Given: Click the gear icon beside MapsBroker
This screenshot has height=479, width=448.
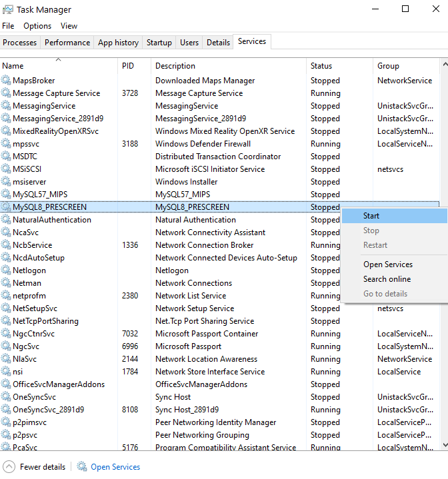Looking at the screenshot, I should 6,81.
